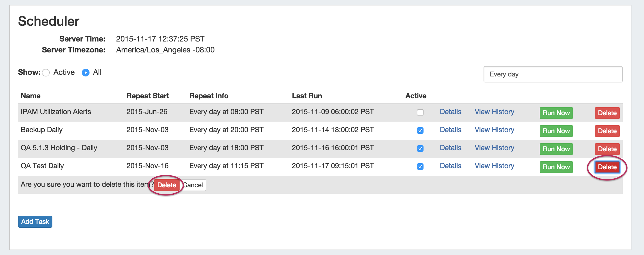This screenshot has height=255, width=644.
Task: Open Details for IPAM Utilization Alerts
Action: click(451, 112)
